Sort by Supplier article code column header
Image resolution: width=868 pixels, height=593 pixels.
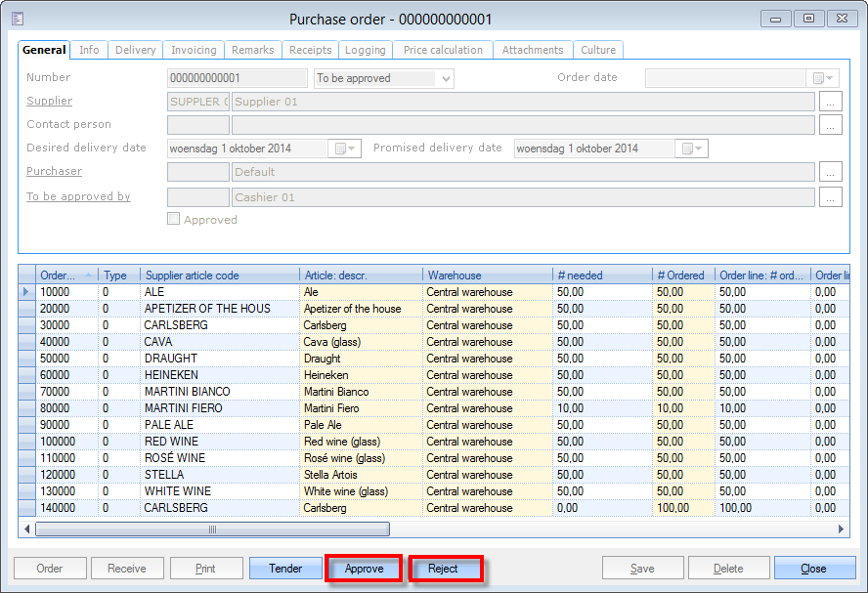click(219, 275)
